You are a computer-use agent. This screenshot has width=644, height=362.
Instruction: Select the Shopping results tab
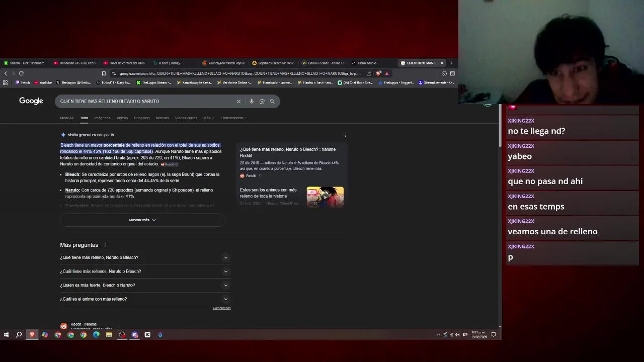coord(141,118)
